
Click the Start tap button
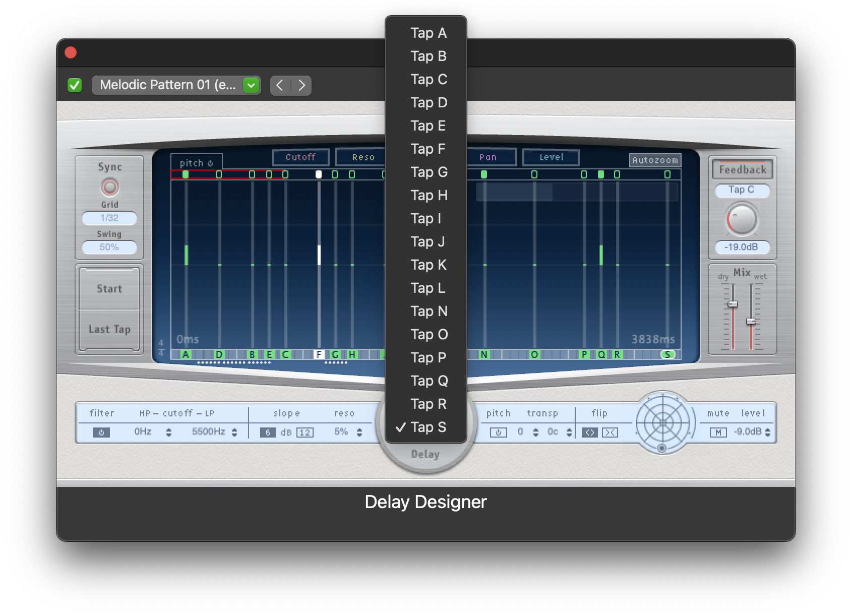(x=109, y=289)
